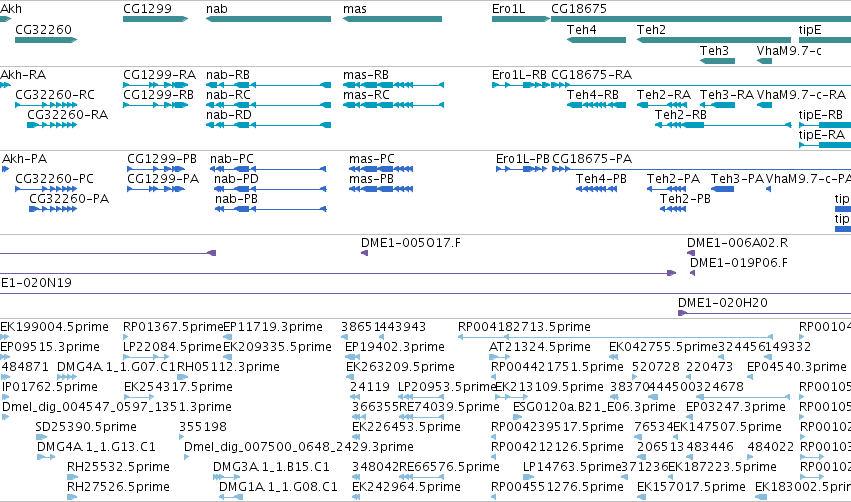The height and width of the screenshot is (502, 851).
Task: Click the Akh gene arrow glyph
Action: (x=5, y=19)
